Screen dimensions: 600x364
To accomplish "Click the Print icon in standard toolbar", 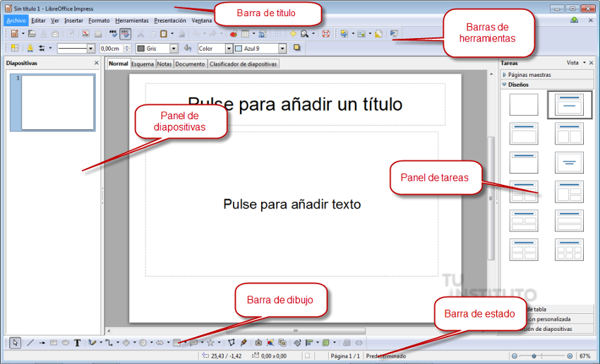I will (98, 33).
